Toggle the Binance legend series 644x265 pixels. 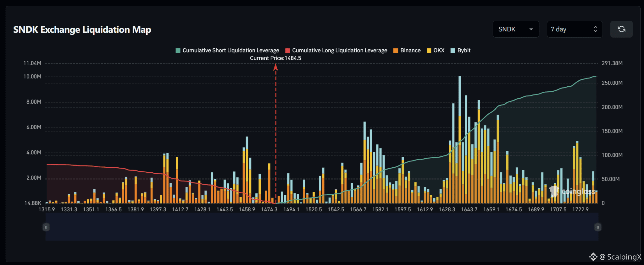[x=407, y=50]
